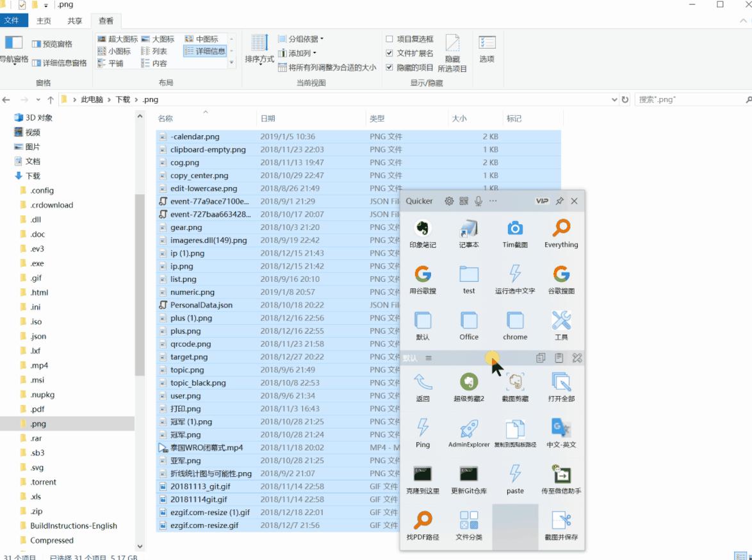The height and width of the screenshot is (560, 752).
Task: Run the 克隆到这里 clone terminal action
Action: (x=423, y=479)
